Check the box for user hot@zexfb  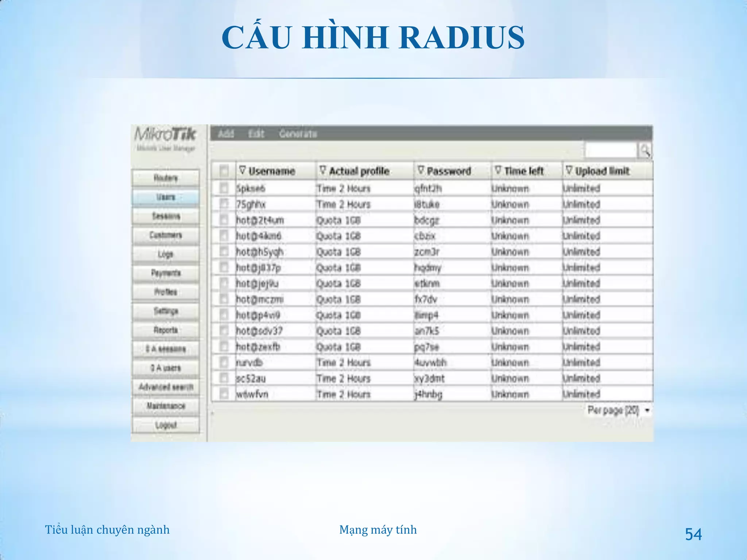(224, 347)
